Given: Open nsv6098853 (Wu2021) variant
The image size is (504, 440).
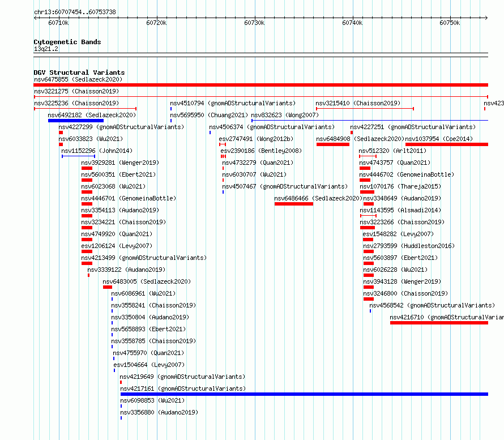Looking at the screenshot, I should coord(152,400).
